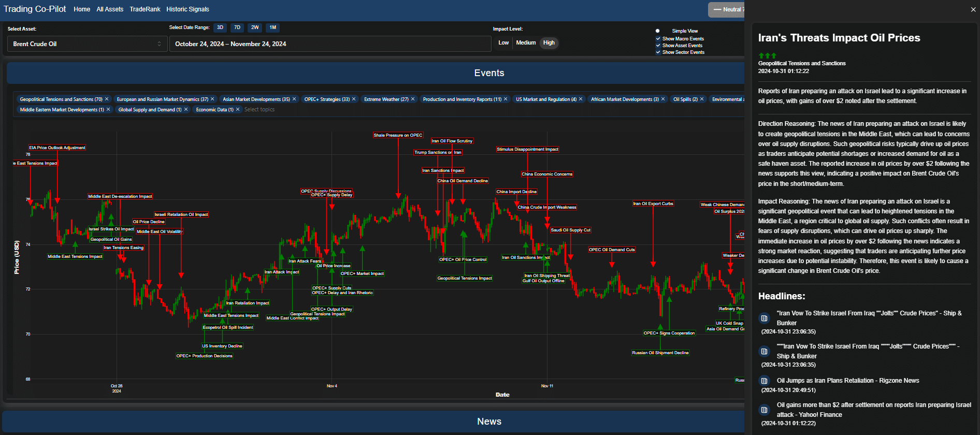Screen dimensions: 980x435
Task: Select the US Inventory Decline event marker
Action: point(222,346)
